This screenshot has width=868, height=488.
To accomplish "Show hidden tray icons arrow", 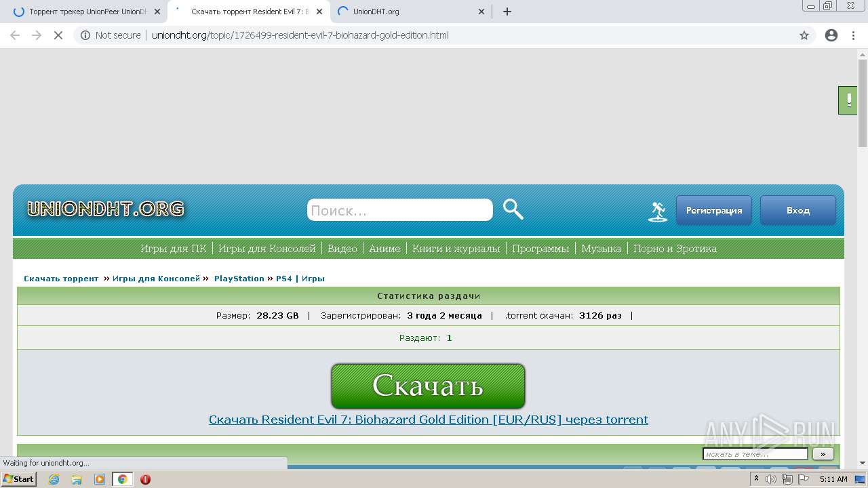I will (x=756, y=479).
